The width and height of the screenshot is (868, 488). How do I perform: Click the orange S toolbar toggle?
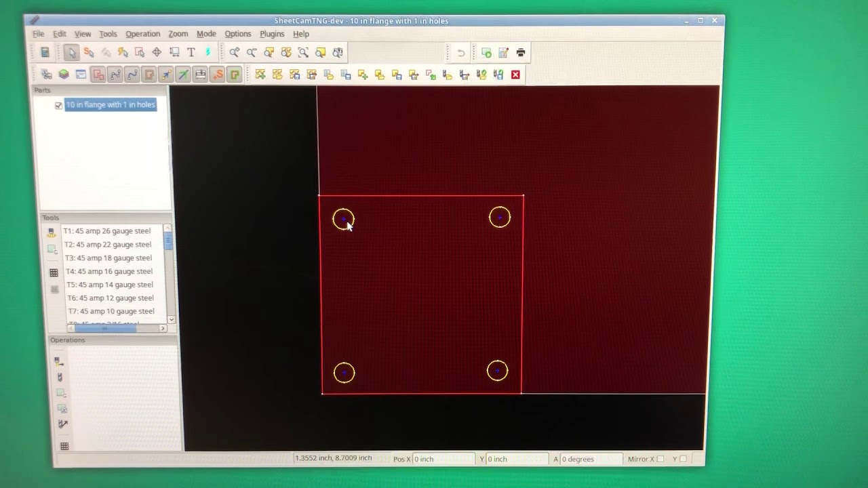pyautogui.click(x=218, y=75)
